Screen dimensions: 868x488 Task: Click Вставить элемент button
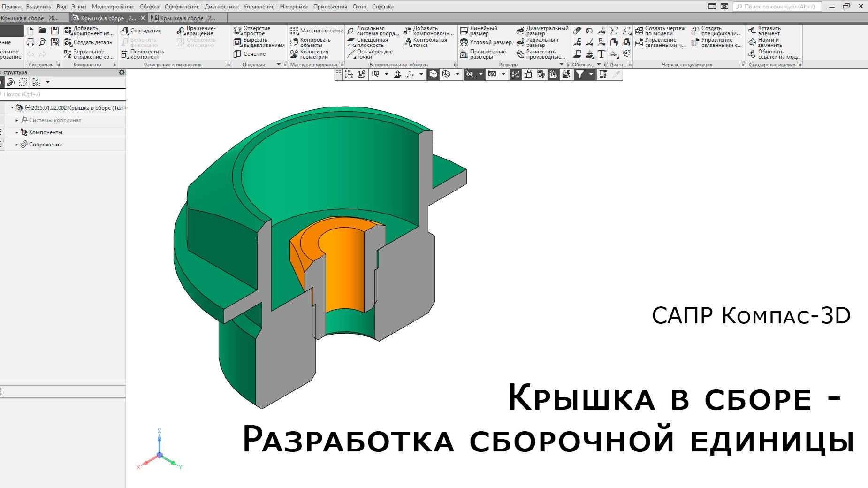click(x=765, y=30)
